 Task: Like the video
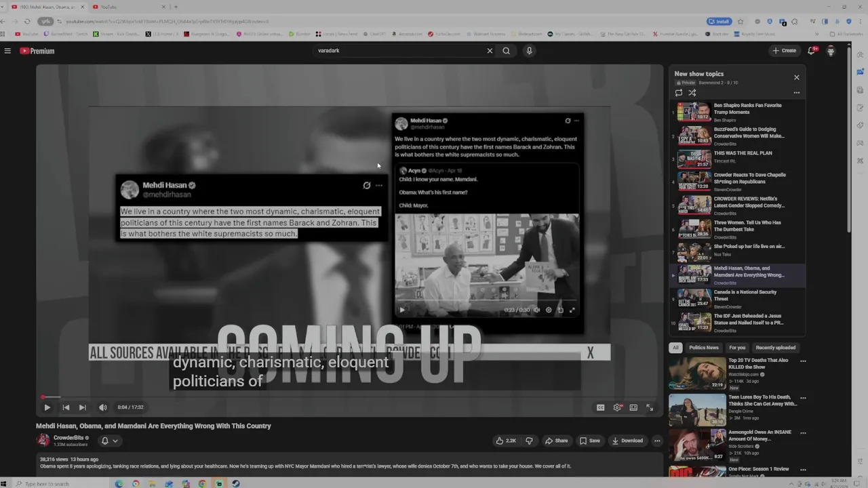pyautogui.click(x=506, y=441)
